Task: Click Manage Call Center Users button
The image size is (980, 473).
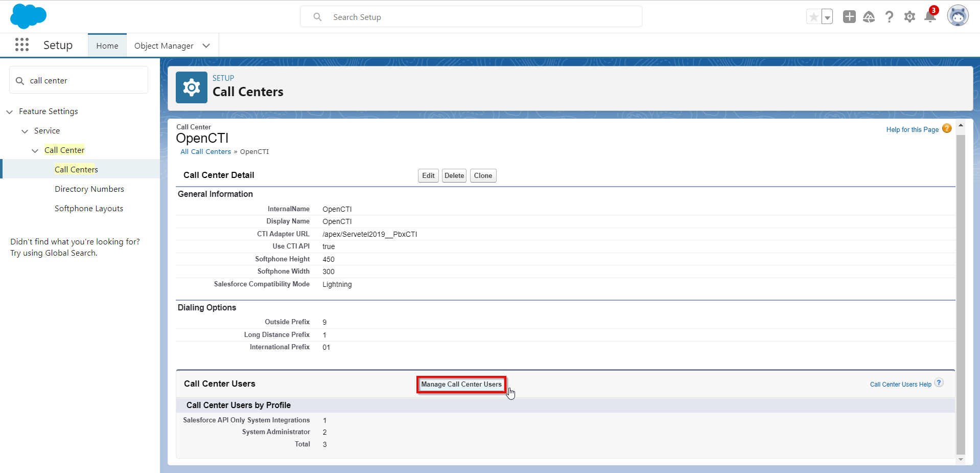Action: [461, 384]
